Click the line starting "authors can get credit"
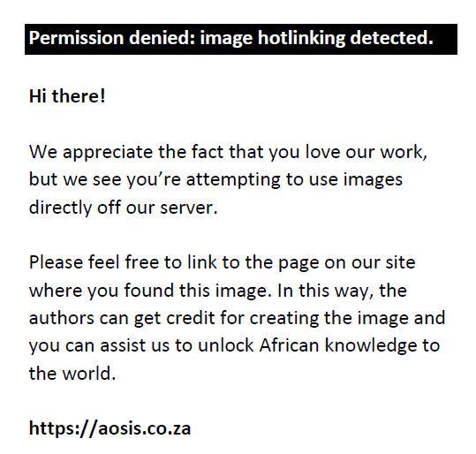The height and width of the screenshot is (454, 476). 237,318
